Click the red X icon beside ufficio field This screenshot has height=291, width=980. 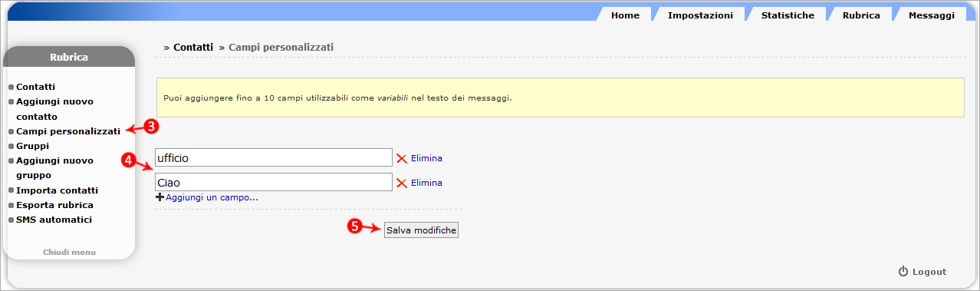click(401, 158)
